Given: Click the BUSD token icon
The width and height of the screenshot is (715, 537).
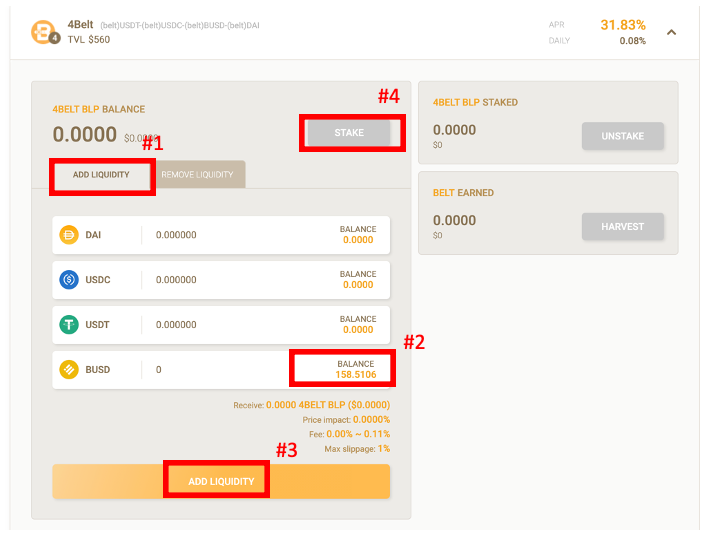Looking at the screenshot, I should (x=69, y=369).
